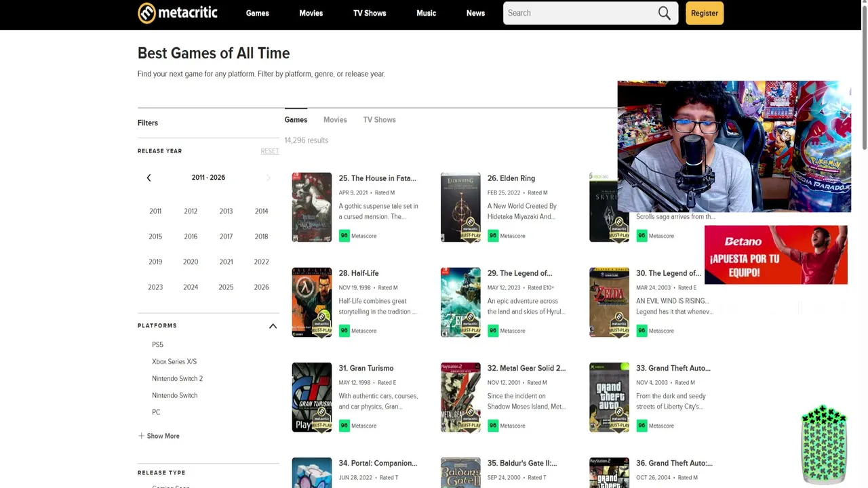Open Half-Life cover thumbnail
This screenshot has height=488, width=868.
point(312,302)
